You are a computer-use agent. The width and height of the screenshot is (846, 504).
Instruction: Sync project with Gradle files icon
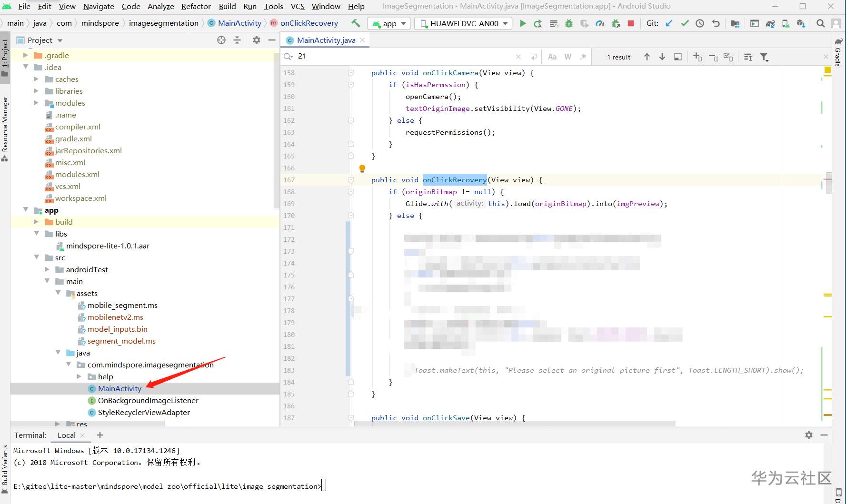(770, 23)
